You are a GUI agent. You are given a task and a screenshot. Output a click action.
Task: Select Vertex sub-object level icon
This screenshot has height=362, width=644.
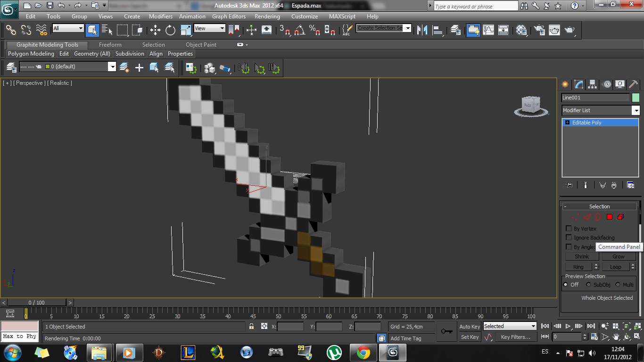[x=576, y=217]
